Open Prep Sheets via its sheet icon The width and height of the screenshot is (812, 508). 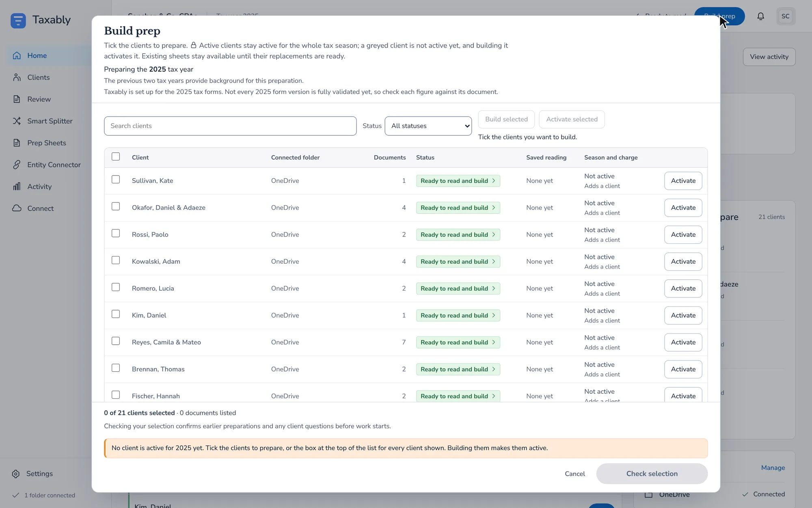[17, 143]
